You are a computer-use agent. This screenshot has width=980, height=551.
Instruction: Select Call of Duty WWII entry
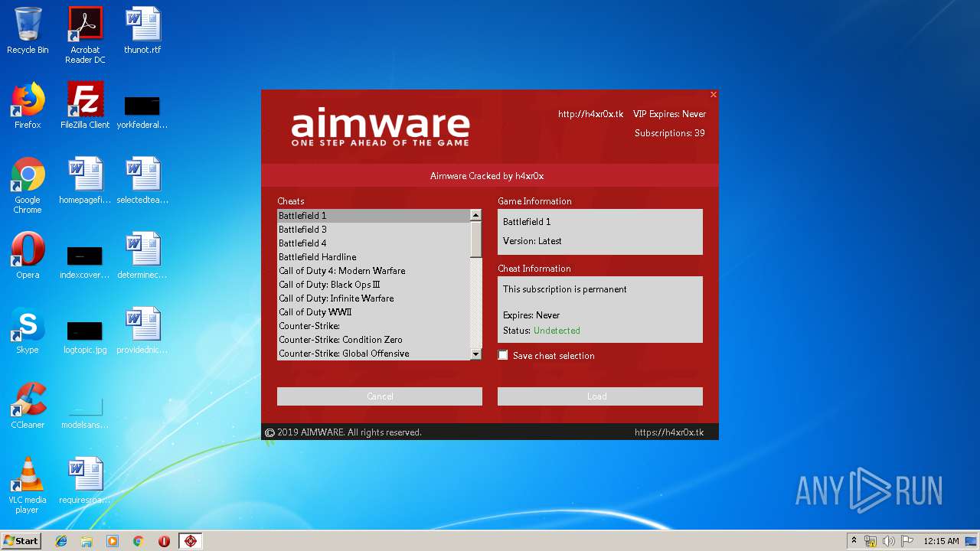click(374, 312)
